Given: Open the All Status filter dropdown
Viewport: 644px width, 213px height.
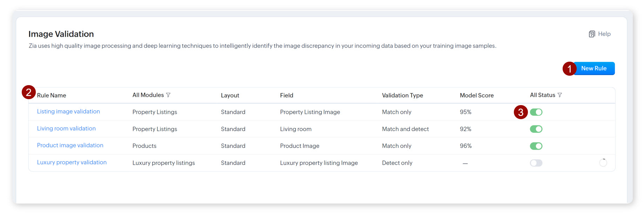Looking at the screenshot, I should [542, 95].
